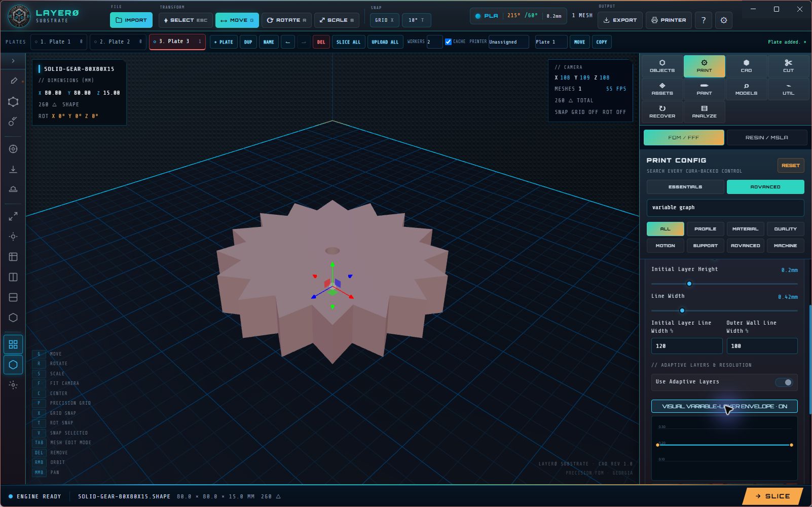Adjust the Line Width slider
The image size is (812, 507).
[x=724, y=310]
